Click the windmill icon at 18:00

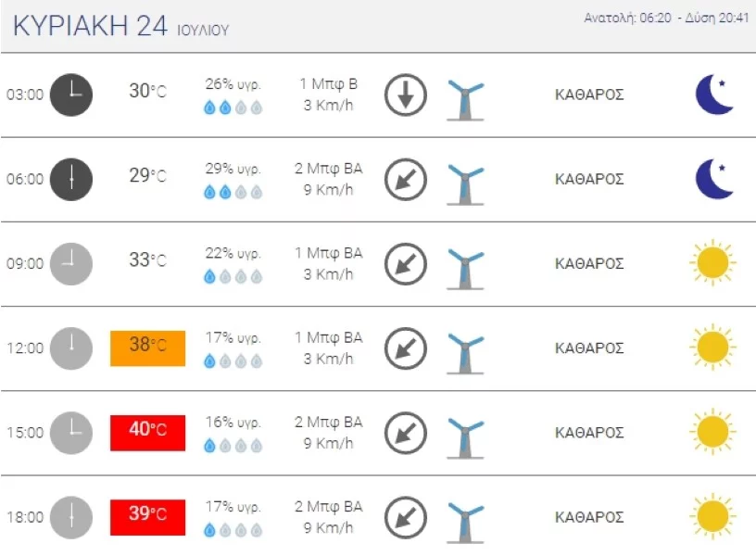[x=465, y=518]
